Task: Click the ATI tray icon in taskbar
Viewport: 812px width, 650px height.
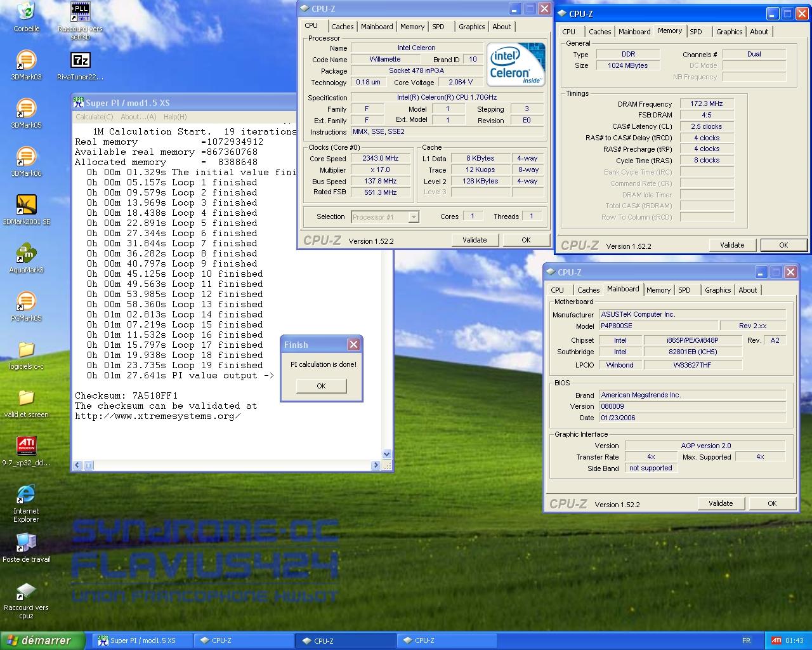Action: [x=776, y=640]
